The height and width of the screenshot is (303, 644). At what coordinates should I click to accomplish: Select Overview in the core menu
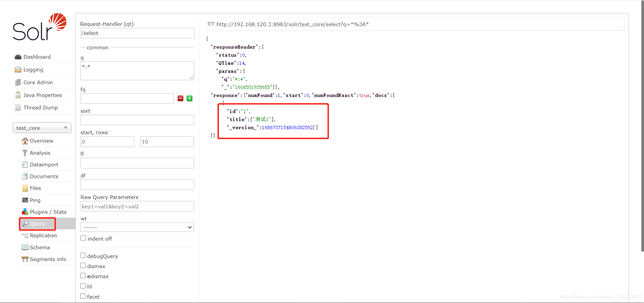(41, 141)
